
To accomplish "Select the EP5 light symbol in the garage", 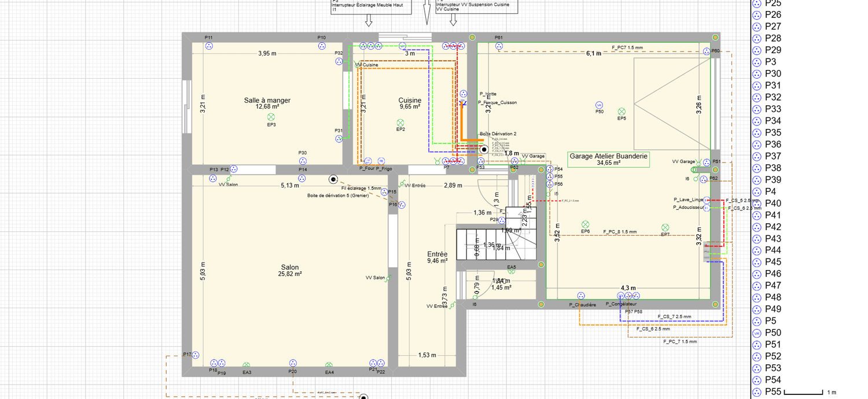I will pos(621,111).
